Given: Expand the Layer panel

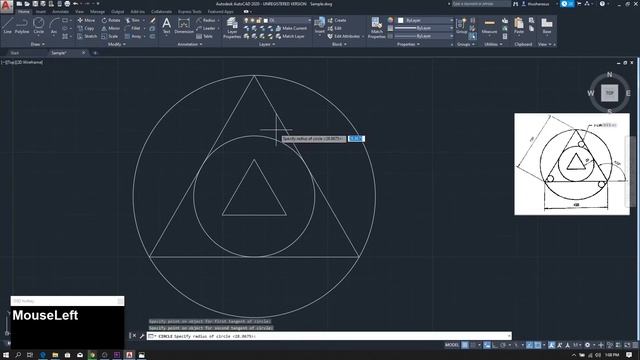Looking at the screenshot, I should click(267, 44).
